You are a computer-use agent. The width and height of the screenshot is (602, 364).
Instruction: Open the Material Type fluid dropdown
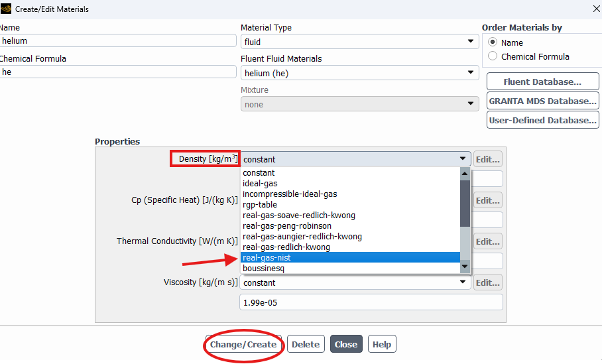360,42
